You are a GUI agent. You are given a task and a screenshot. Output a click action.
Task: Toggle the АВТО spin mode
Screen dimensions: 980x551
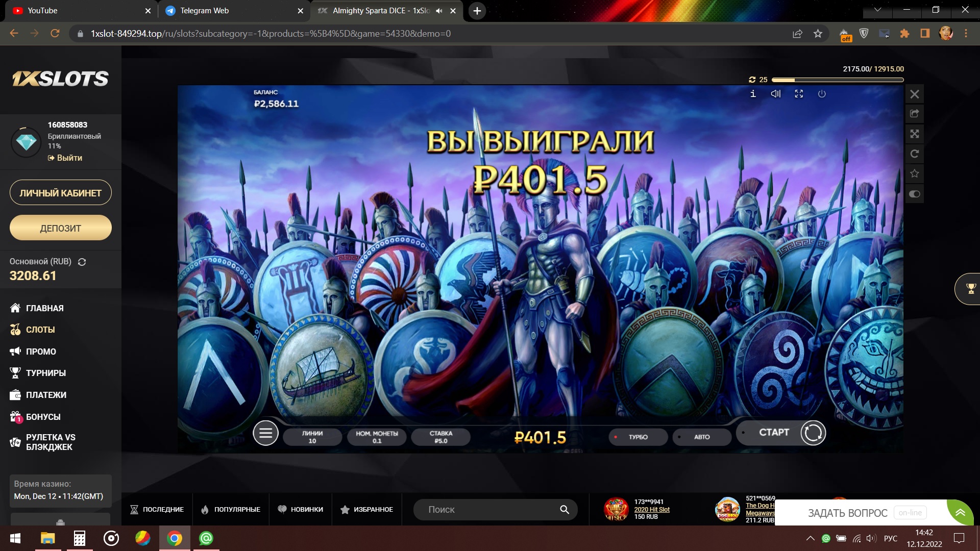click(x=701, y=437)
